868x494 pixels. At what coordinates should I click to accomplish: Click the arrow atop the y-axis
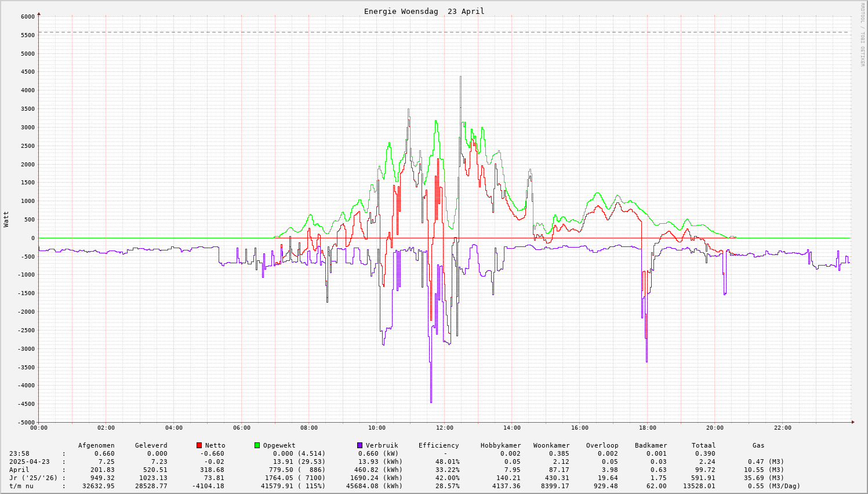tap(39, 13)
